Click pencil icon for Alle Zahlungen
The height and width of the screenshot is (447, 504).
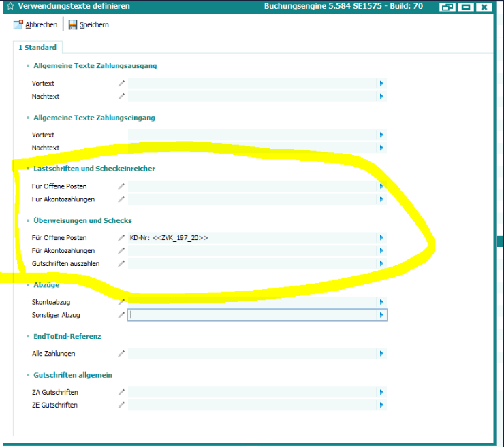121,354
